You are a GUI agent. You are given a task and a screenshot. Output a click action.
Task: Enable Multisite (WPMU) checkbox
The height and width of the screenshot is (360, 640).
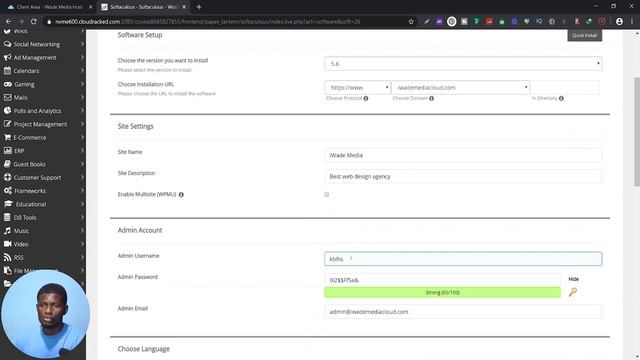coord(327,195)
